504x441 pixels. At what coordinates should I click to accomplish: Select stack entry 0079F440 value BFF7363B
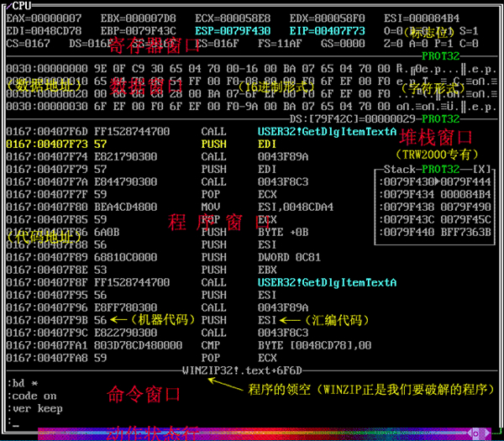pos(435,232)
